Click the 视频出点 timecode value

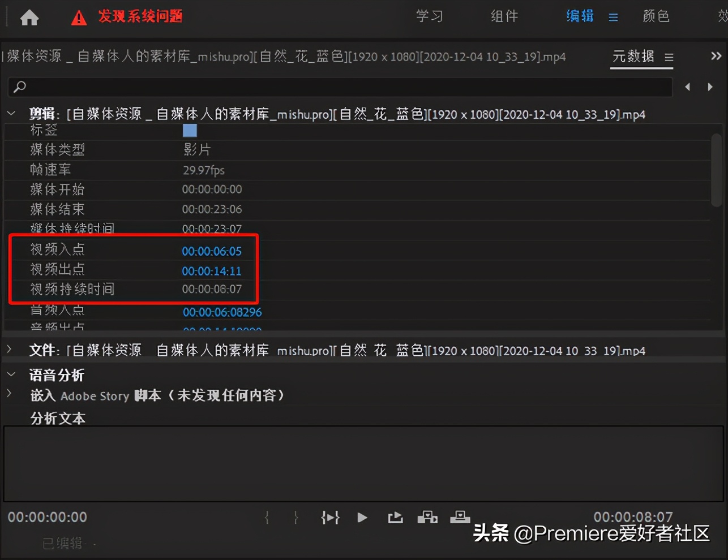tap(212, 271)
